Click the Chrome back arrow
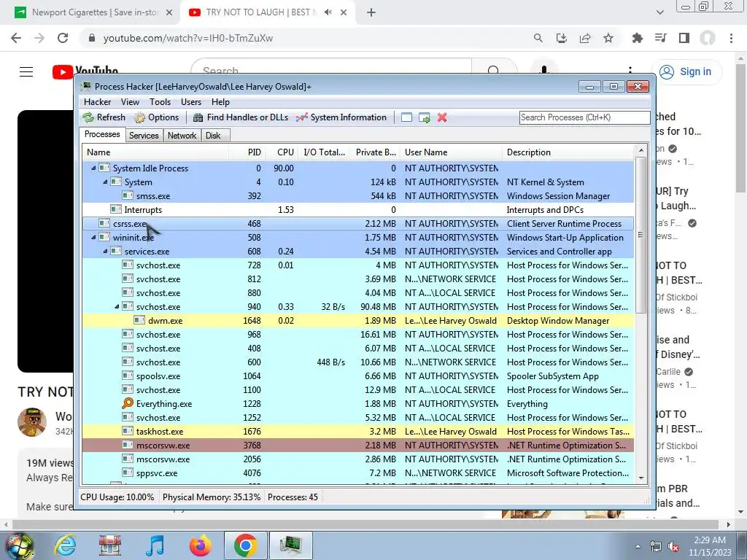747x560 pixels. click(16, 38)
